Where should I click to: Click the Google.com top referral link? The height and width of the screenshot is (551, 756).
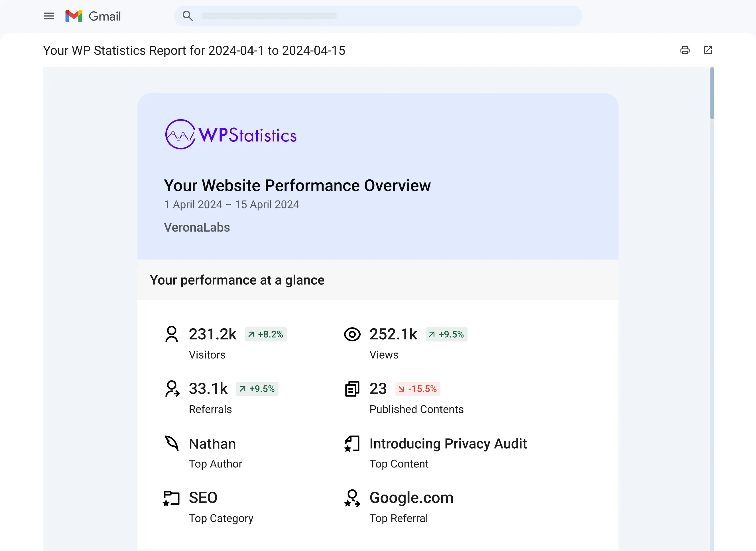411,498
